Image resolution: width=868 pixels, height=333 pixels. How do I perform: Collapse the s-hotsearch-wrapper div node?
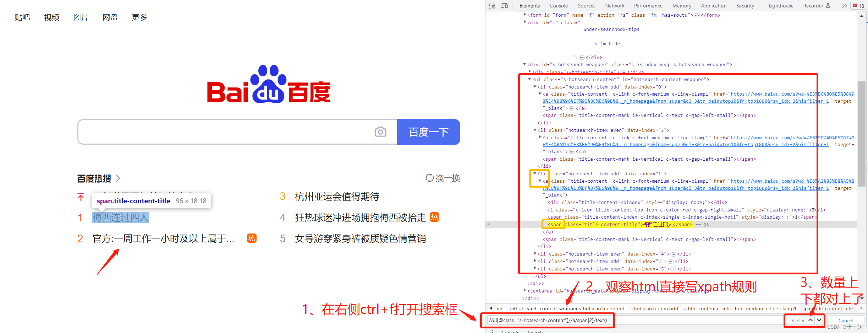click(x=524, y=64)
